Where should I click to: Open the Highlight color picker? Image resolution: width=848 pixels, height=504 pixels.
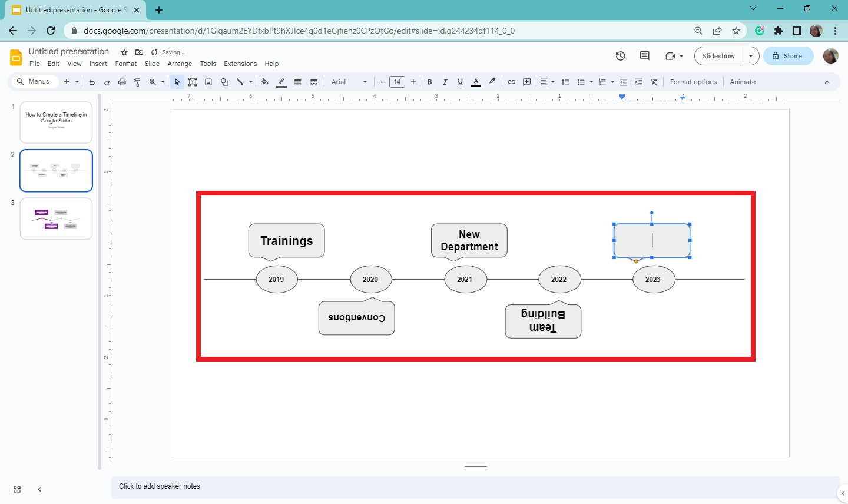492,82
